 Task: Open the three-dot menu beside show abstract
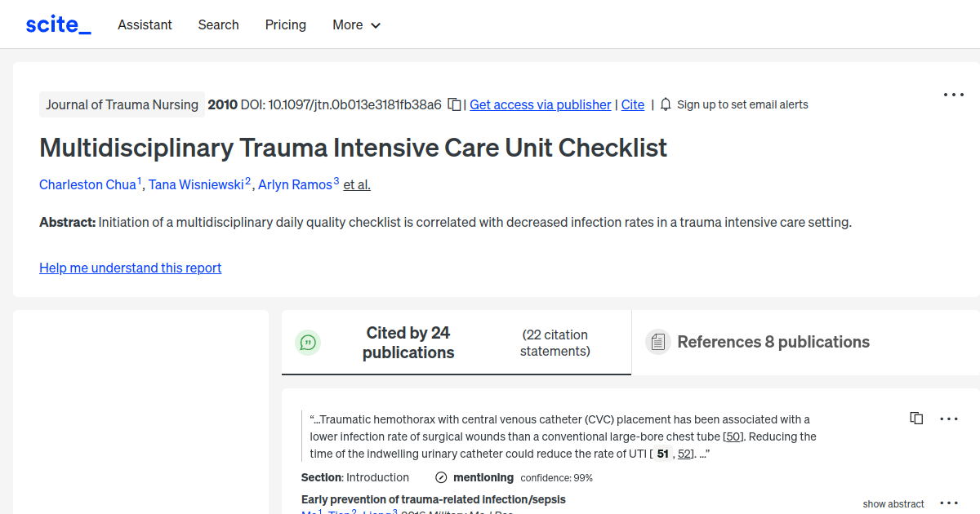tap(949, 503)
